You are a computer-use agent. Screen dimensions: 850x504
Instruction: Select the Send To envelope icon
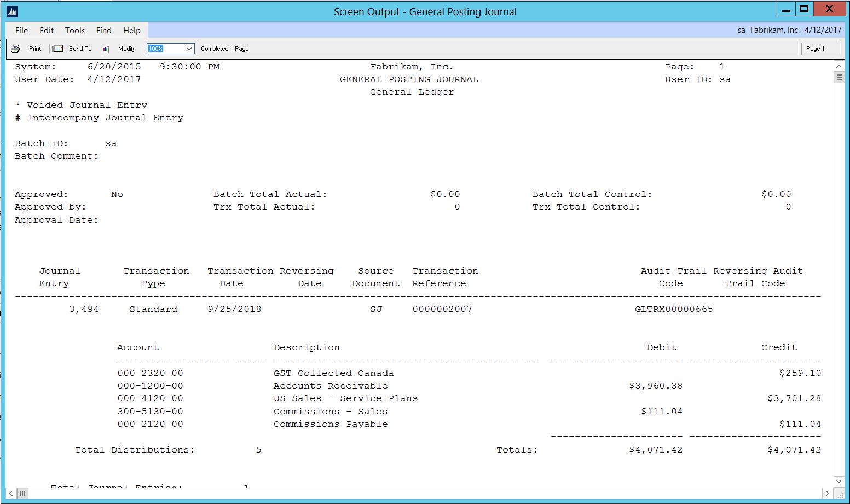(x=57, y=48)
